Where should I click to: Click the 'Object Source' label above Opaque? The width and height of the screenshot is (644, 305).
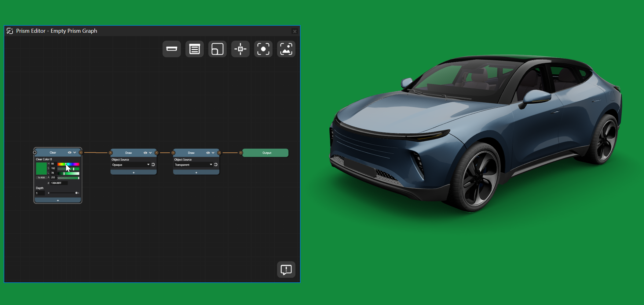coord(120,159)
